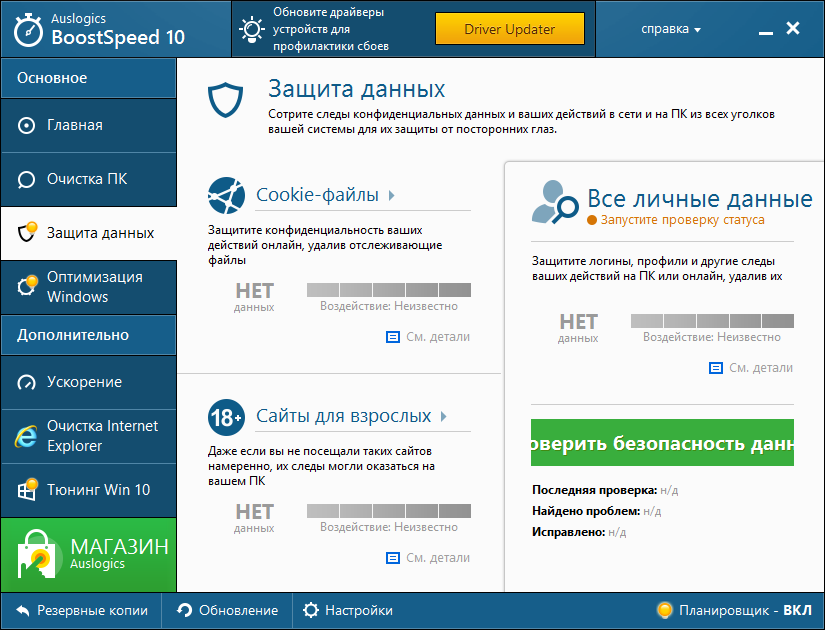
Task: Switch to the Оптимизация Windows tab
Action: (88, 286)
